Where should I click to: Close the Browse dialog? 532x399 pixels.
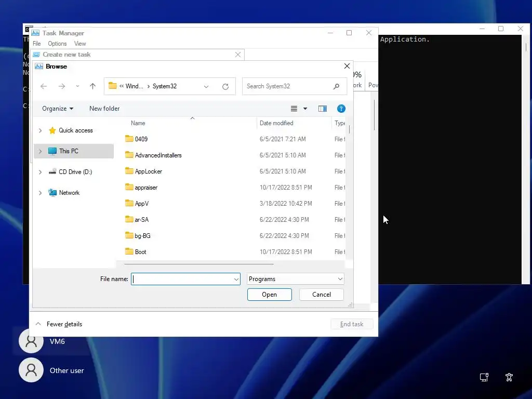click(x=347, y=66)
